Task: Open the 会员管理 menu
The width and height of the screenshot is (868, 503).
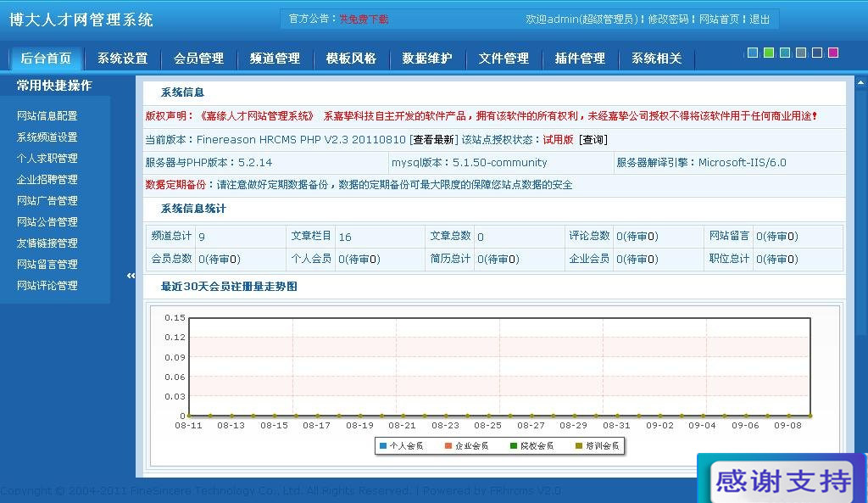Action: coord(198,59)
